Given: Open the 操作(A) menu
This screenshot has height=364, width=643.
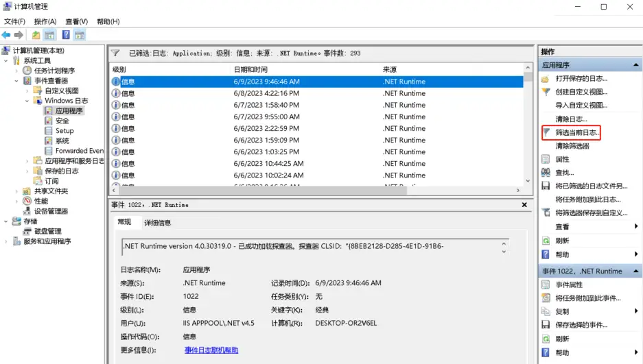Looking at the screenshot, I should [x=45, y=21].
